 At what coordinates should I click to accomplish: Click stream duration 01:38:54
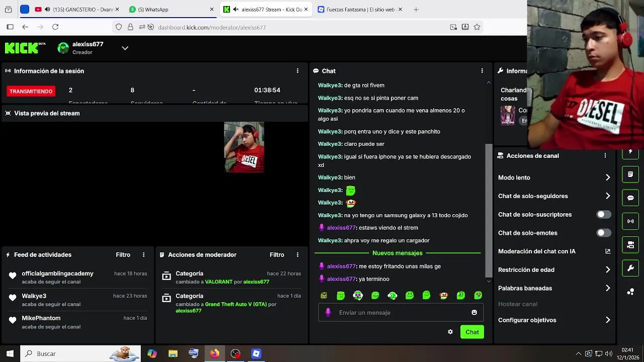point(267,90)
